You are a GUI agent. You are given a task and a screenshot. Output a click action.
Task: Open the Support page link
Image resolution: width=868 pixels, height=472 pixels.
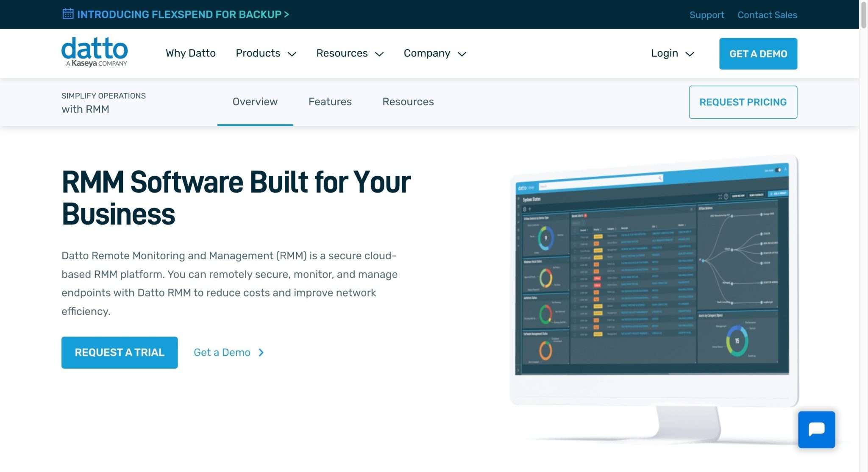point(707,14)
